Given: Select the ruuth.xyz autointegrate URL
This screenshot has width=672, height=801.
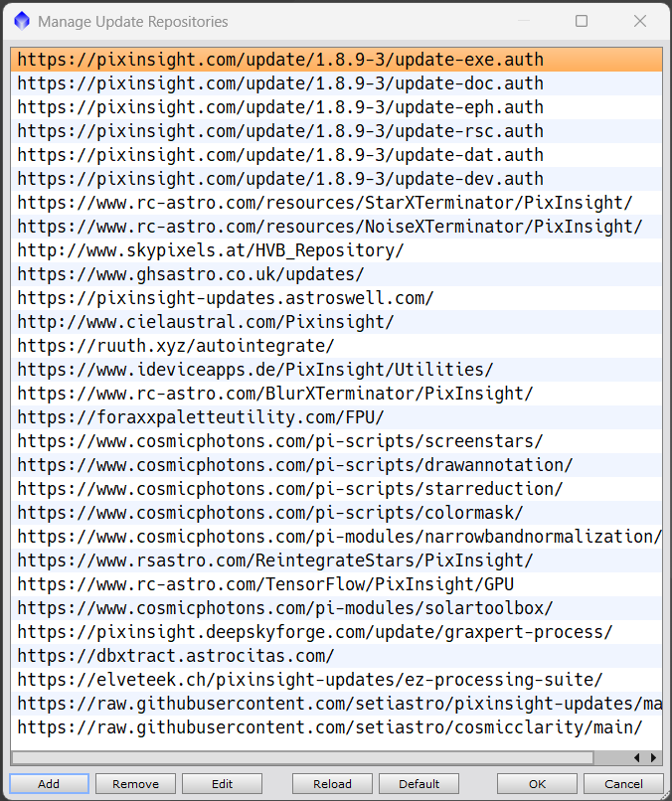Looking at the screenshot, I should point(336,346).
